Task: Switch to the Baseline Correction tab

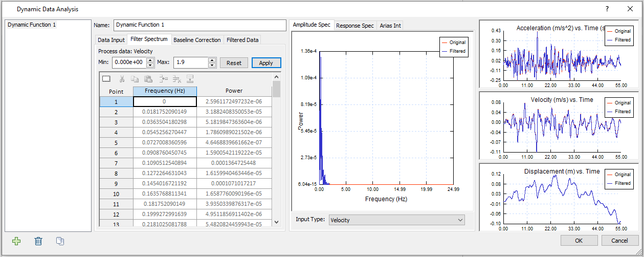Action: (x=197, y=40)
